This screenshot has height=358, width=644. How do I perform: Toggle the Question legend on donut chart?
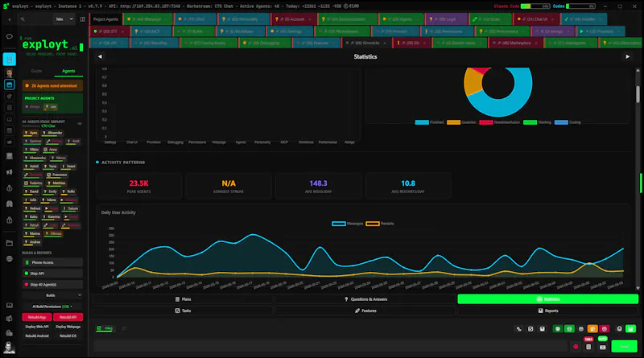(461, 122)
